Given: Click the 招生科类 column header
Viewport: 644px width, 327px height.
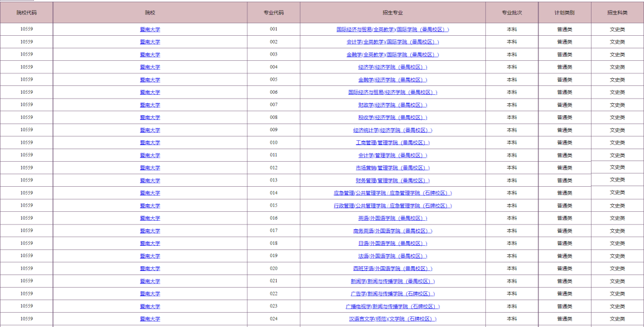Looking at the screenshot, I should [617, 13].
